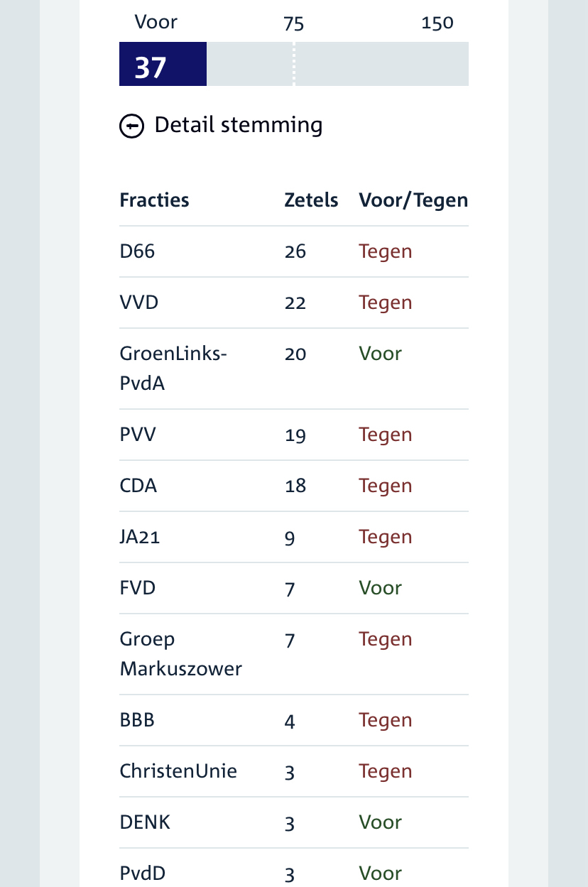Click the DENK fraction row
The image size is (588, 887).
click(x=145, y=822)
